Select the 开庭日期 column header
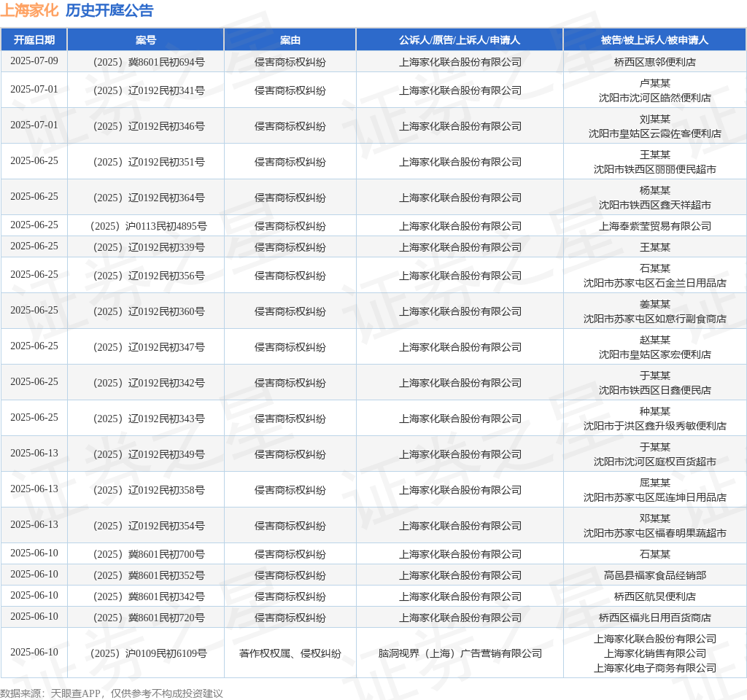This screenshot has width=747, height=700. tap(34, 40)
